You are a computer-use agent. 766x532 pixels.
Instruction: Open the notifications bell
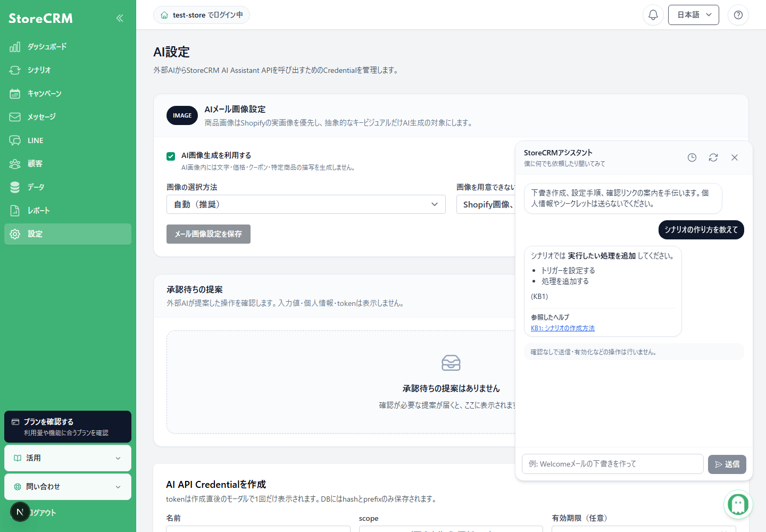point(653,15)
